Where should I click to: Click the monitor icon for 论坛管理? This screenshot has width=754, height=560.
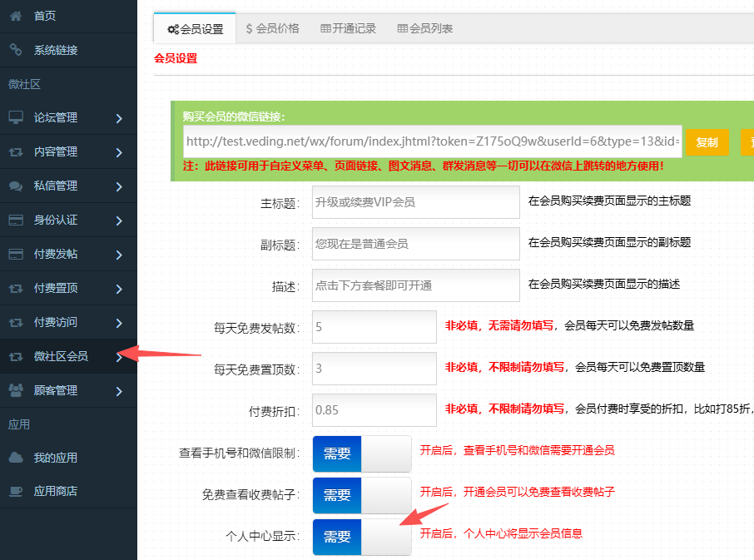click(x=16, y=117)
